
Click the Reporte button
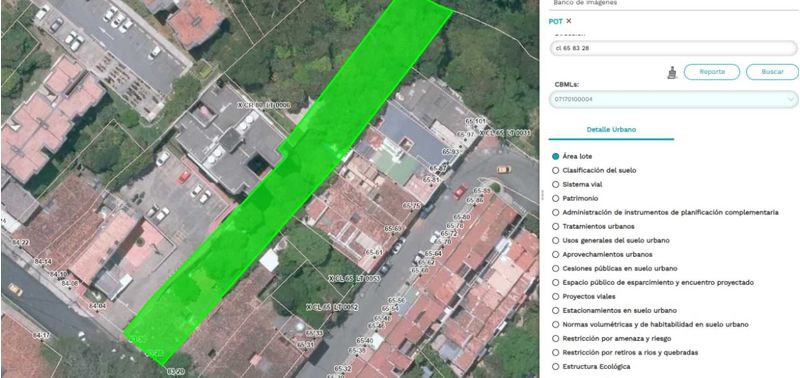tap(712, 72)
